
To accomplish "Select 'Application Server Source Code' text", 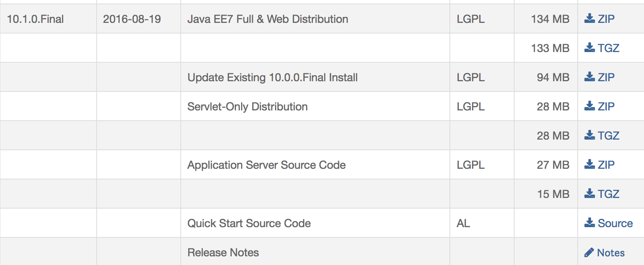I will [266, 165].
